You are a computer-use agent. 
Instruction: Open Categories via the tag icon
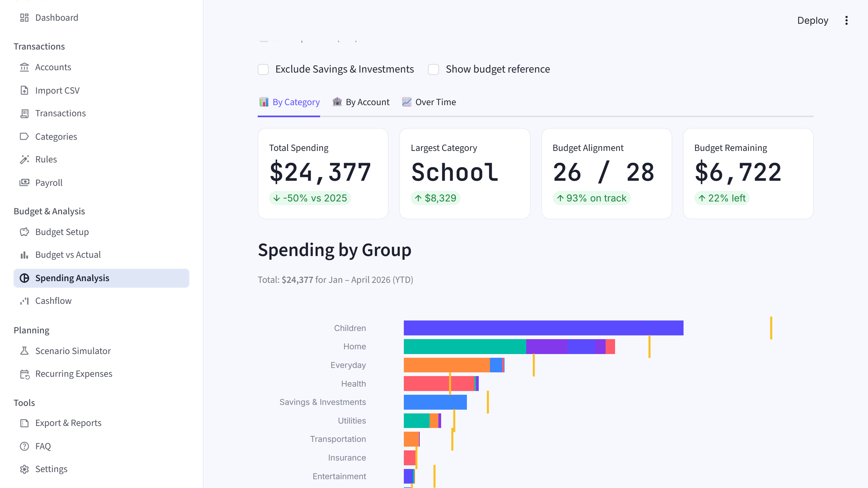(24, 136)
